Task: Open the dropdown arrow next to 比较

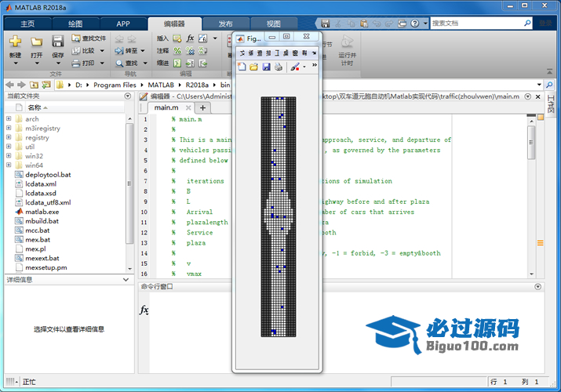Action: [x=102, y=51]
